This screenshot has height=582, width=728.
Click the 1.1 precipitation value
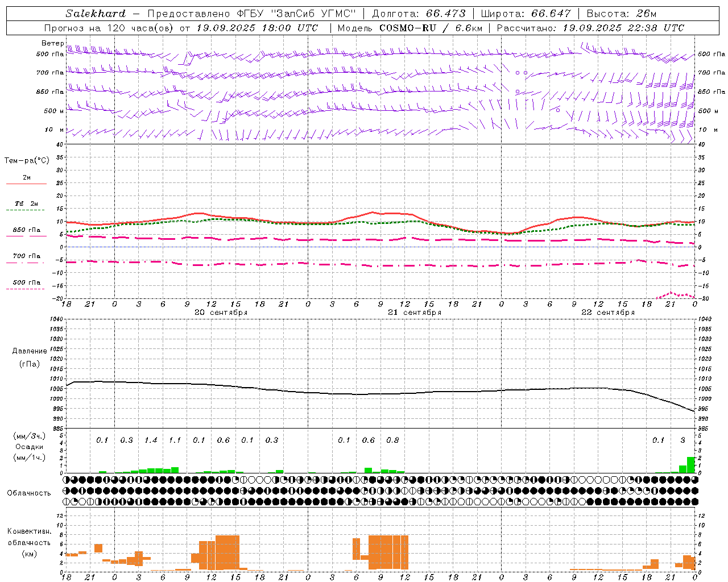175,440
